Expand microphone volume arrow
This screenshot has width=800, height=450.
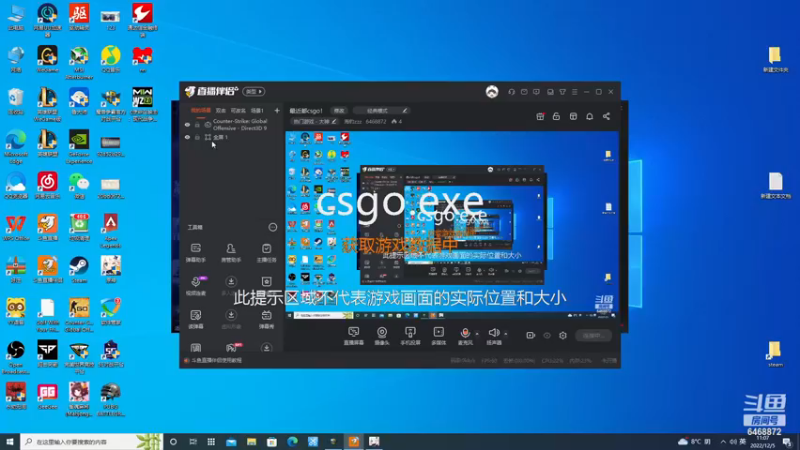coord(477,334)
